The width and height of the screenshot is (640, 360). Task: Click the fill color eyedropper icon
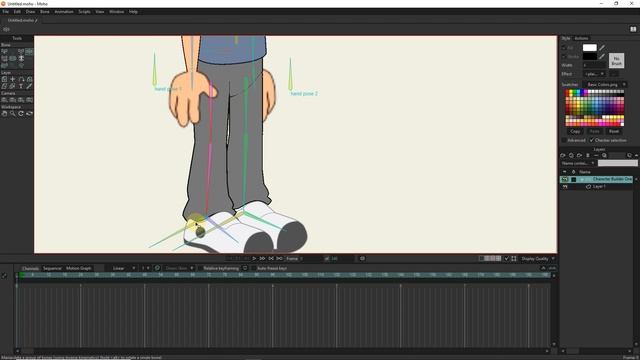pyautogui.click(x=602, y=48)
